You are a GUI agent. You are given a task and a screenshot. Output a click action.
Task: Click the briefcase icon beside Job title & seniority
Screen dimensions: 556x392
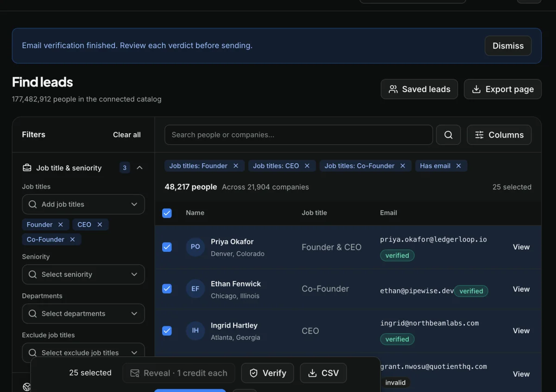point(27,168)
